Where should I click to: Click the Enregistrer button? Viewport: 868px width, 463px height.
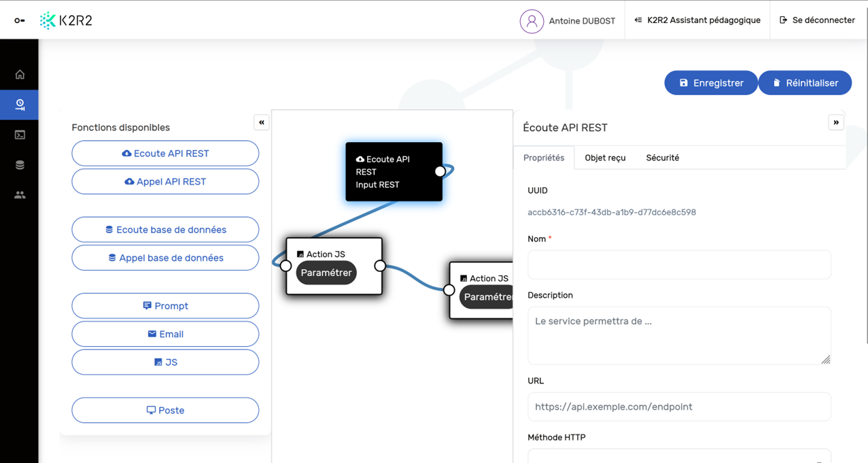click(x=710, y=83)
